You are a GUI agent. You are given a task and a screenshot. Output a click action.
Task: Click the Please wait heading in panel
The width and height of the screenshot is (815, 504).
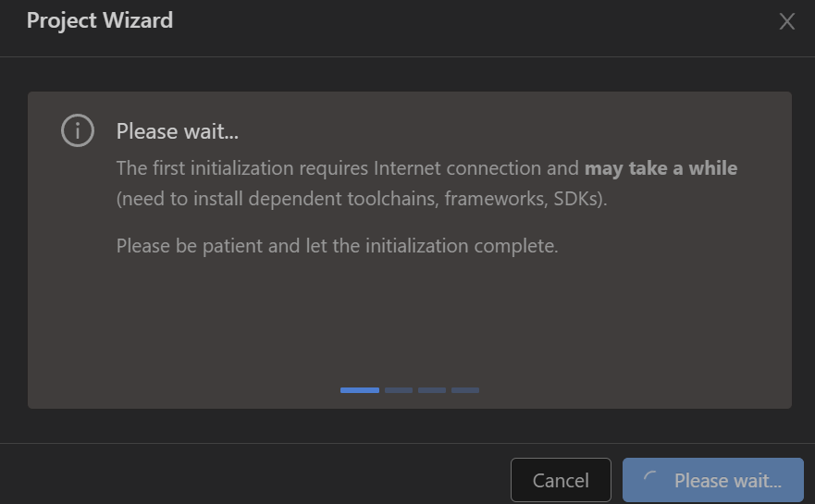(x=178, y=131)
